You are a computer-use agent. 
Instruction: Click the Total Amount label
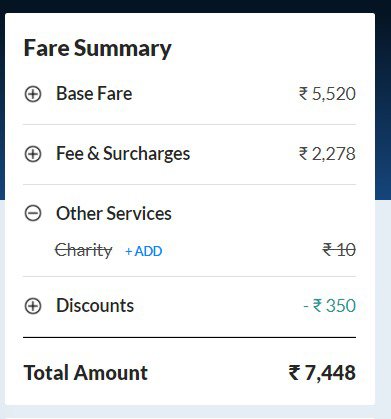[86, 373]
